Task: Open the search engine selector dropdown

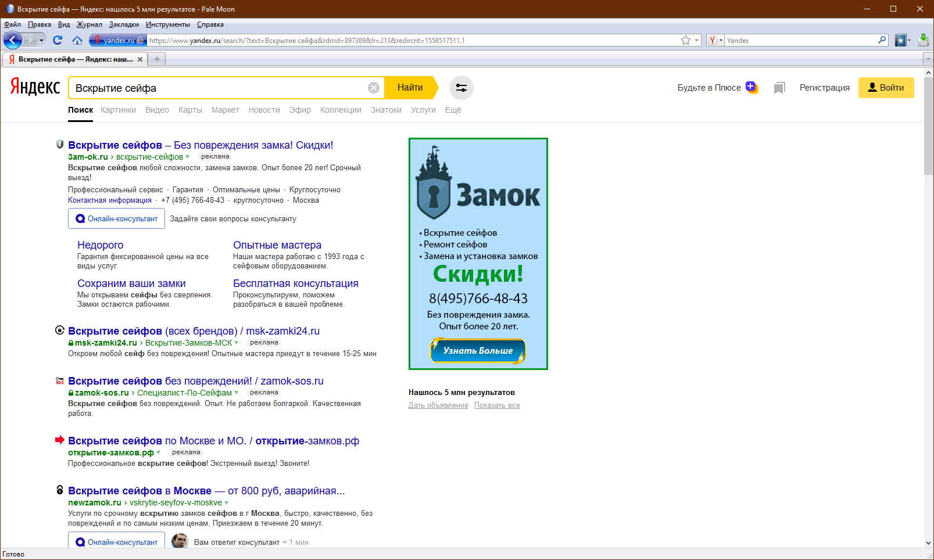Action: coord(715,40)
